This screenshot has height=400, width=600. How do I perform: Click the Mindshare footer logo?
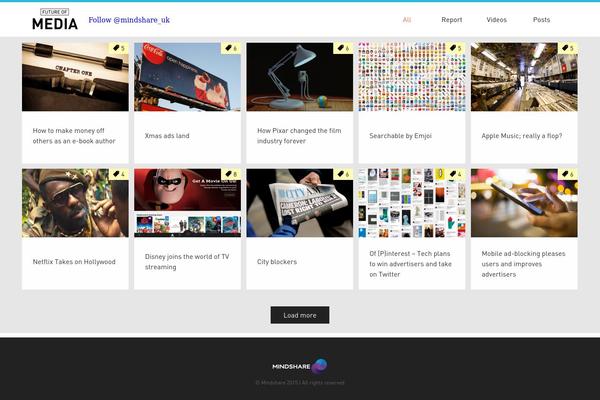tap(300, 366)
